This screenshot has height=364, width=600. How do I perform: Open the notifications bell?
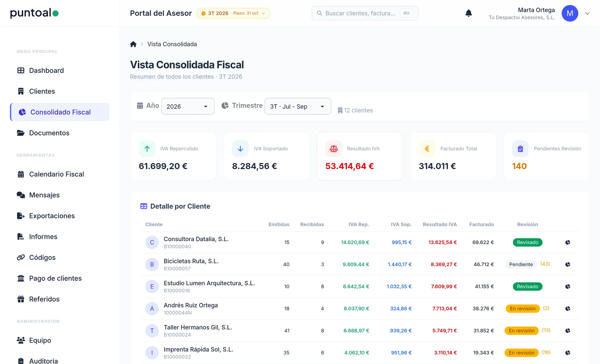tap(468, 13)
